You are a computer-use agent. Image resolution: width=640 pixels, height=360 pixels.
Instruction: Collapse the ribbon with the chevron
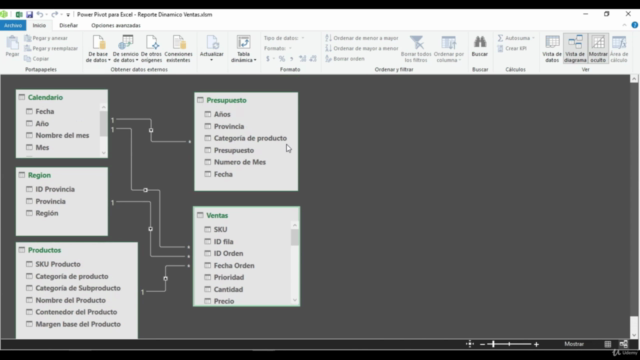pos(624,25)
